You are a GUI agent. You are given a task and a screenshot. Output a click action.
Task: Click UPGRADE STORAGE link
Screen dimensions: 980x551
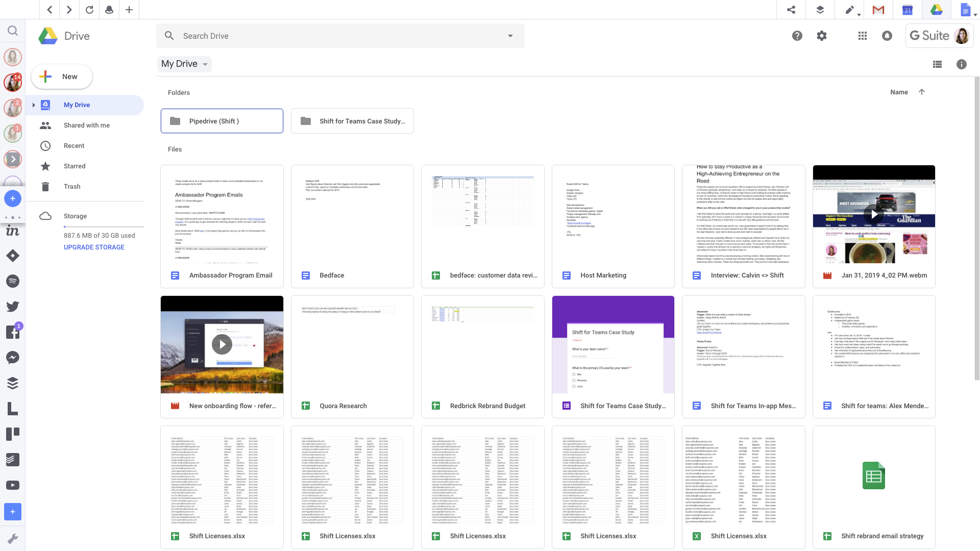tap(93, 247)
